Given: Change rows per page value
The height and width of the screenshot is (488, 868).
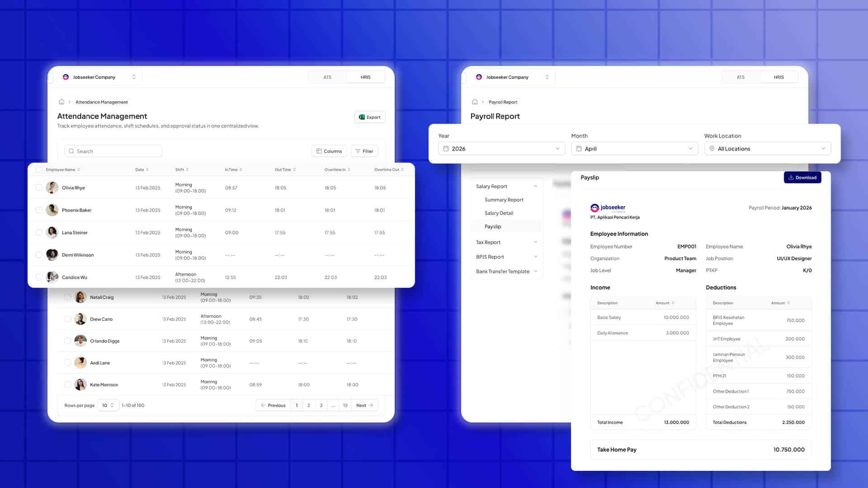Looking at the screenshot, I should tap(108, 405).
